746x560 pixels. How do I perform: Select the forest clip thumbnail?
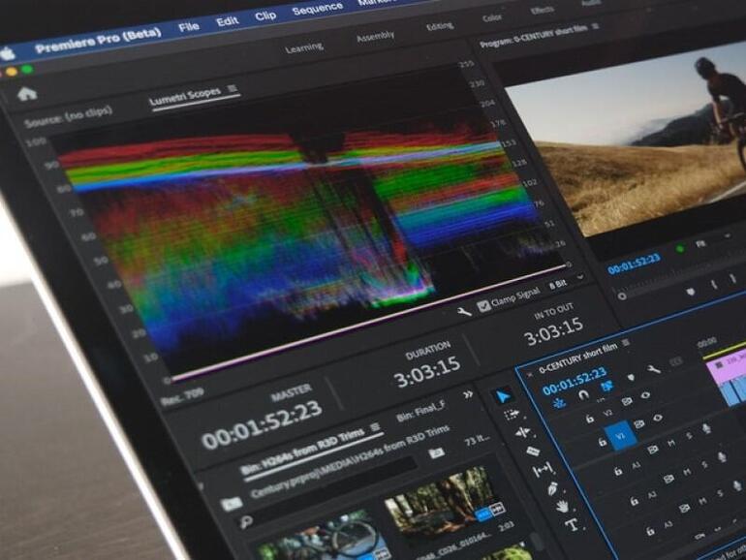(445, 500)
